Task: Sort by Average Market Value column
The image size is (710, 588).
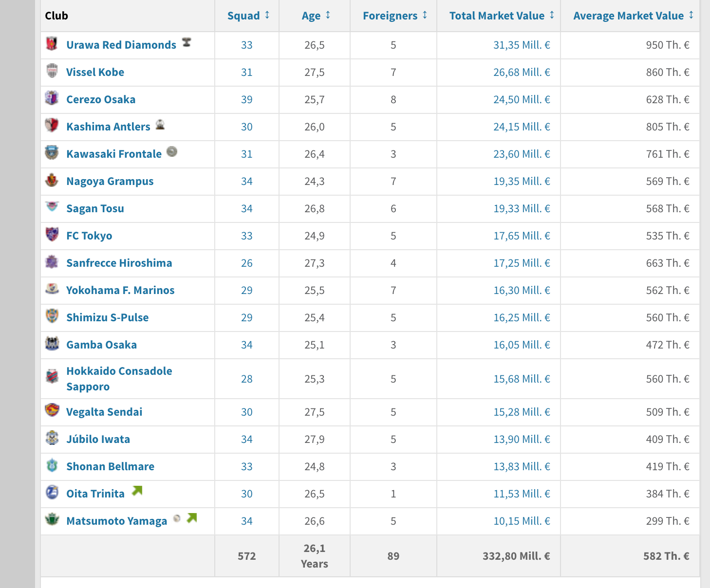Action: (634, 16)
